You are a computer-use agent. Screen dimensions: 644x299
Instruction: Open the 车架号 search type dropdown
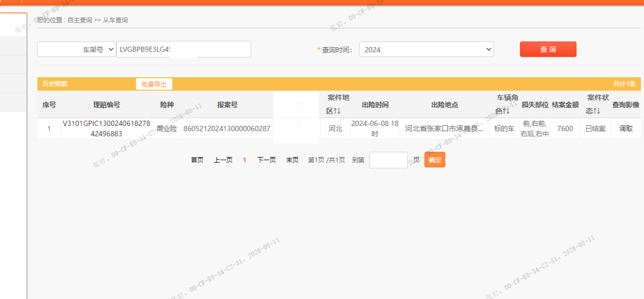click(x=77, y=49)
